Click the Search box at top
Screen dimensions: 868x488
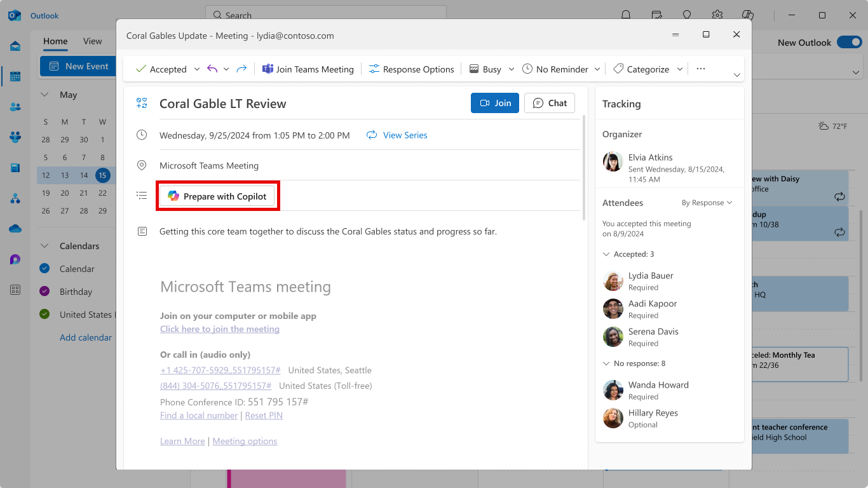pos(325,15)
